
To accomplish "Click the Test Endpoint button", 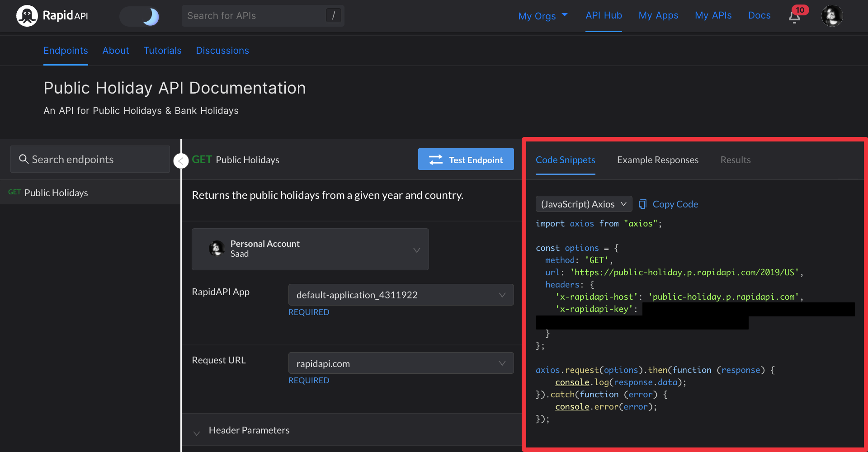I will coord(466,160).
